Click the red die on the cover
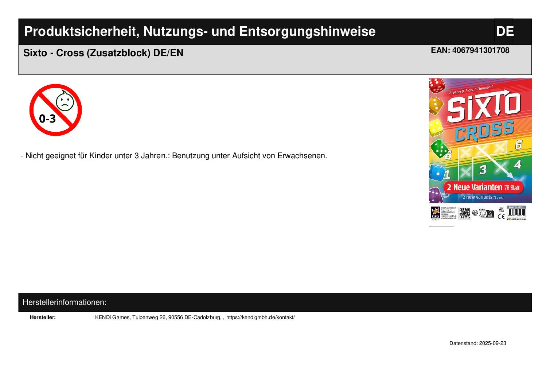The image size is (554, 392). click(x=436, y=86)
